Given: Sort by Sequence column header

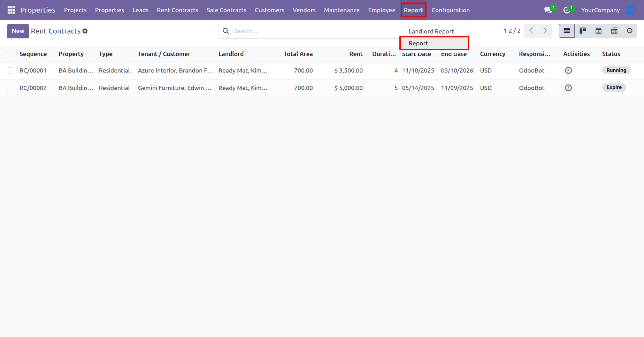Looking at the screenshot, I should [33, 54].
